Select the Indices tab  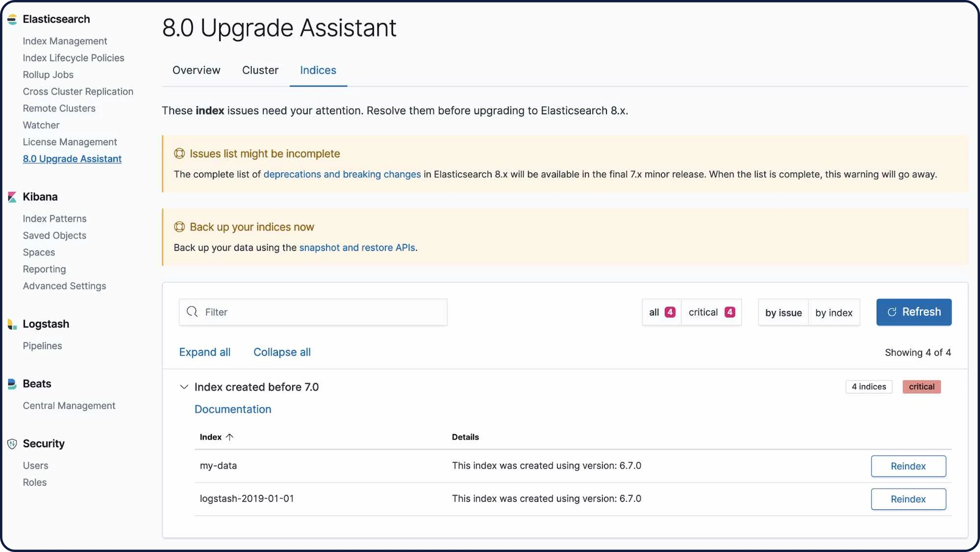coord(318,70)
